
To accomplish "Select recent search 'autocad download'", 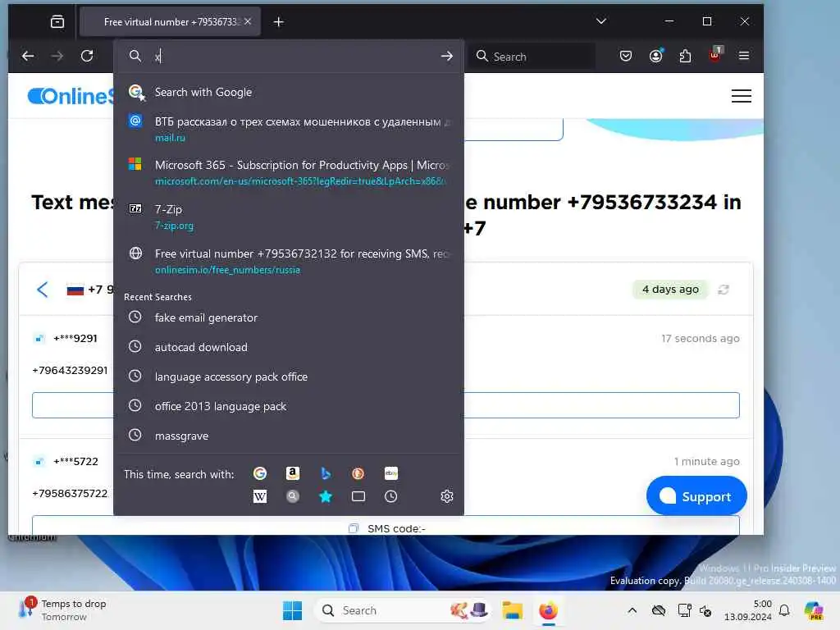I will click(289, 347).
